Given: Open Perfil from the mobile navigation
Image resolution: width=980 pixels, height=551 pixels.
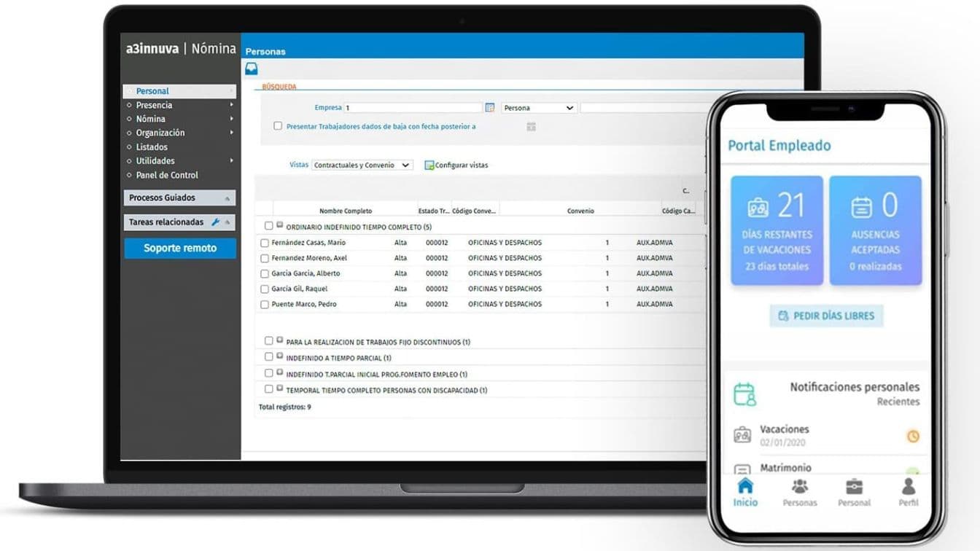Looking at the screenshot, I should pyautogui.click(x=908, y=487).
